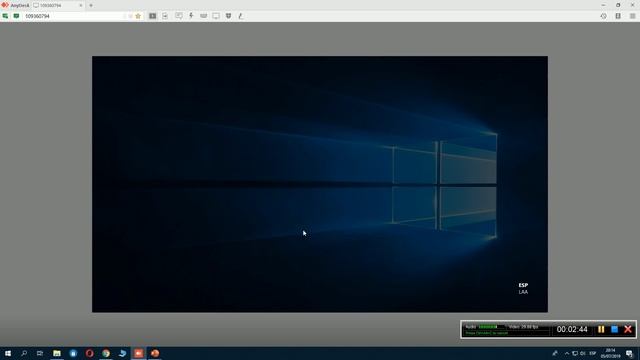Open a new AnyDesk tab with plus
This screenshot has width=640, height=360.
(91, 5)
